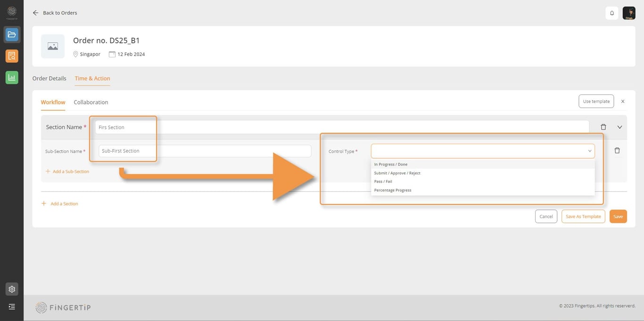Delete the section using trash icon
The image size is (644, 321).
[x=603, y=127]
